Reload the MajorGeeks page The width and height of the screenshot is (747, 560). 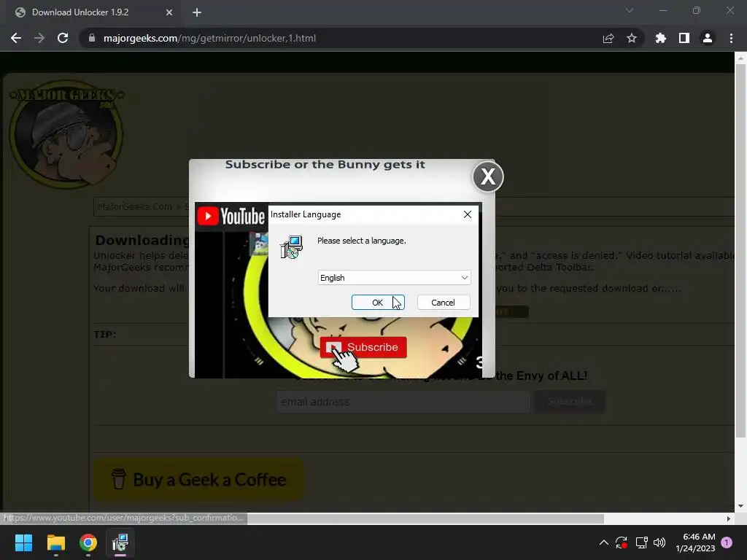coord(63,38)
